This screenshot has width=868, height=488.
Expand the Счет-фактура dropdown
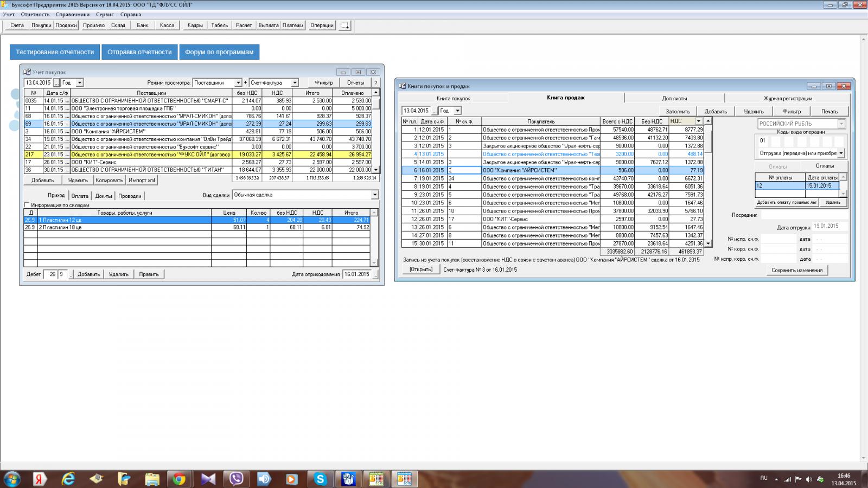point(295,83)
